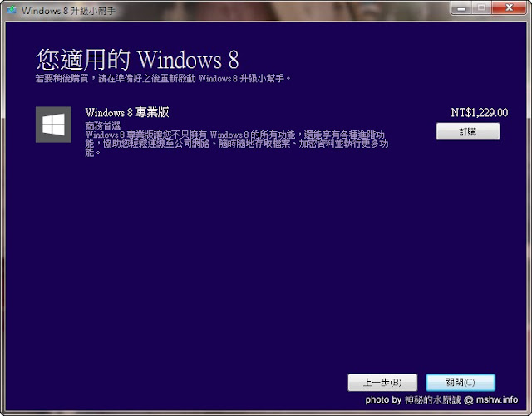Click the 若要稍後購買 instruction text
The image size is (532, 416).
pyautogui.click(x=163, y=79)
